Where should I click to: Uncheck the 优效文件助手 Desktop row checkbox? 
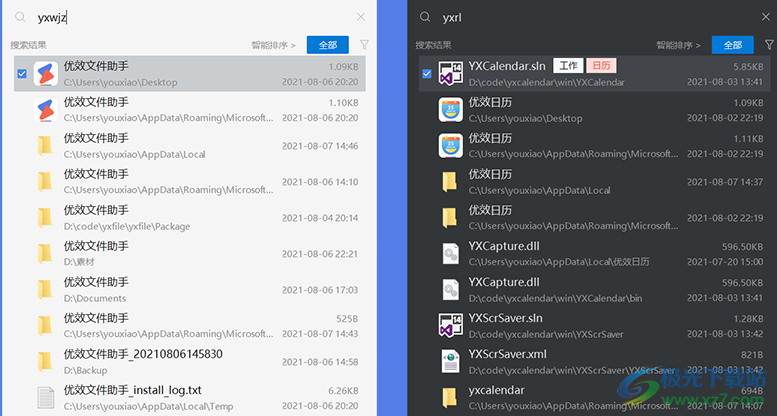pyautogui.click(x=22, y=74)
